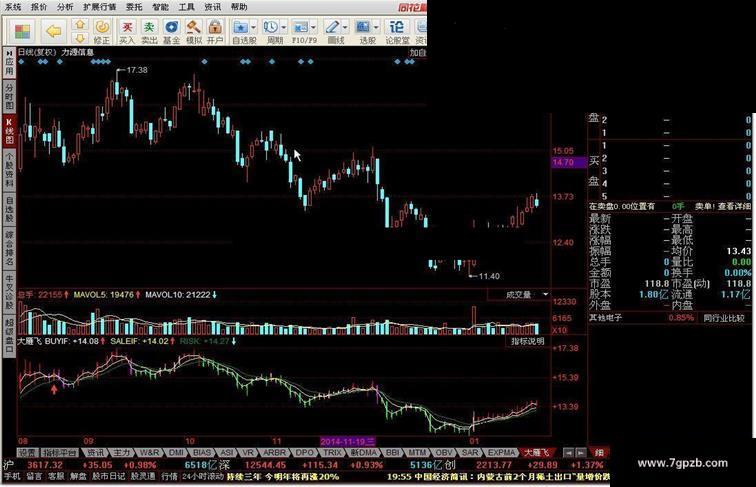The height and width of the screenshot is (487, 756).
Task: Click the colorful home squares icon
Action: (22, 32)
